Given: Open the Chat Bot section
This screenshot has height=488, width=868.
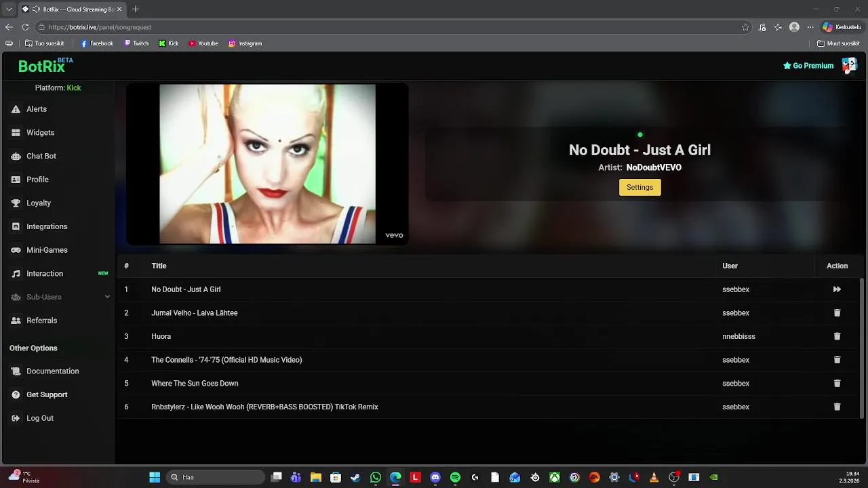Looking at the screenshot, I should click(x=41, y=156).
